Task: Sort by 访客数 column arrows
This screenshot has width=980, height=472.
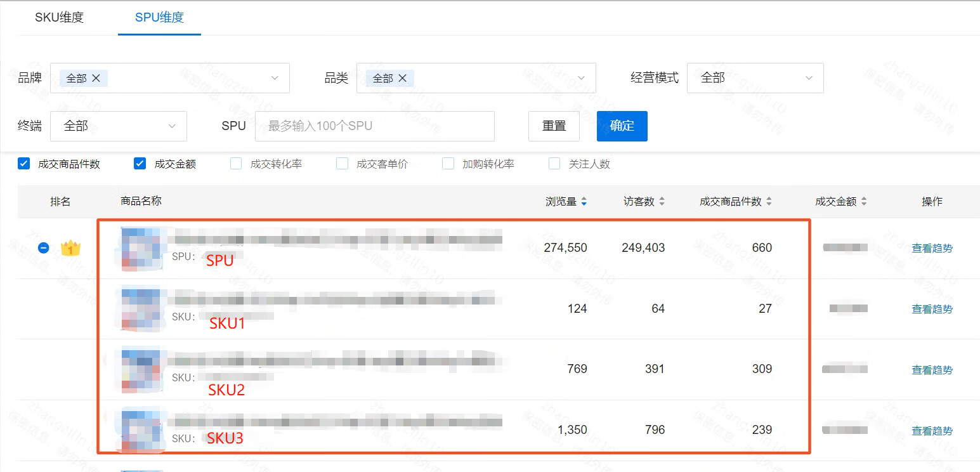Action: point(662,202)
